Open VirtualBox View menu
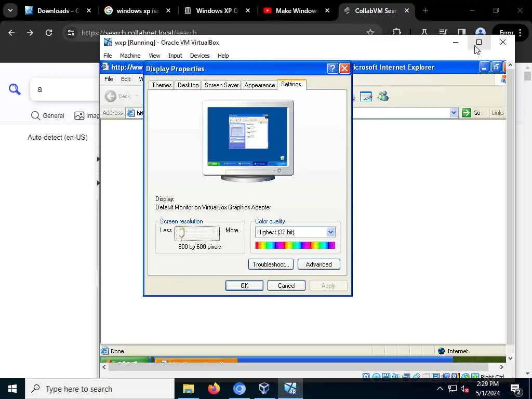The height and width of the screenshot is (399, 532). click(154, 56)
